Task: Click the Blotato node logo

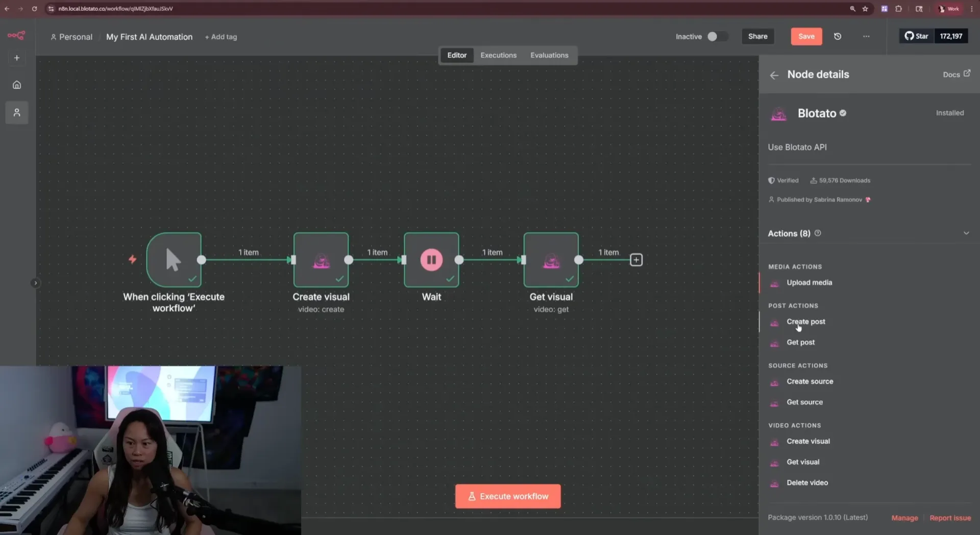Action: 778,114
